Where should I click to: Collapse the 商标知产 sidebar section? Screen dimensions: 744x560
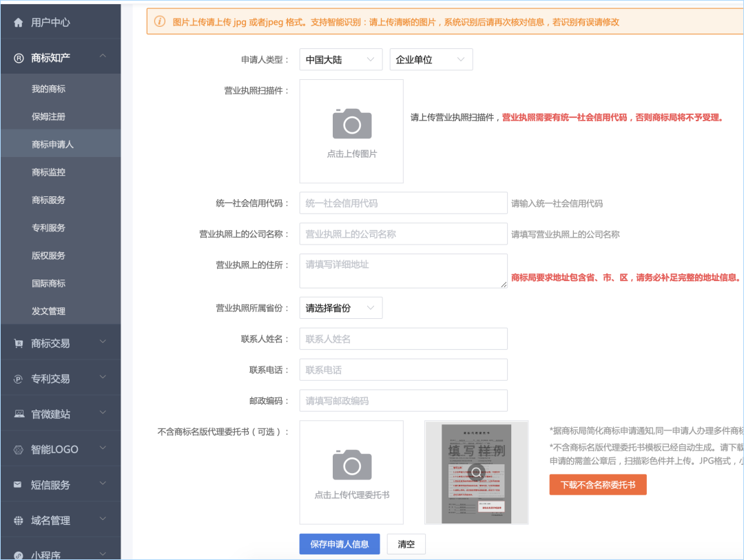tap(103, 56)
